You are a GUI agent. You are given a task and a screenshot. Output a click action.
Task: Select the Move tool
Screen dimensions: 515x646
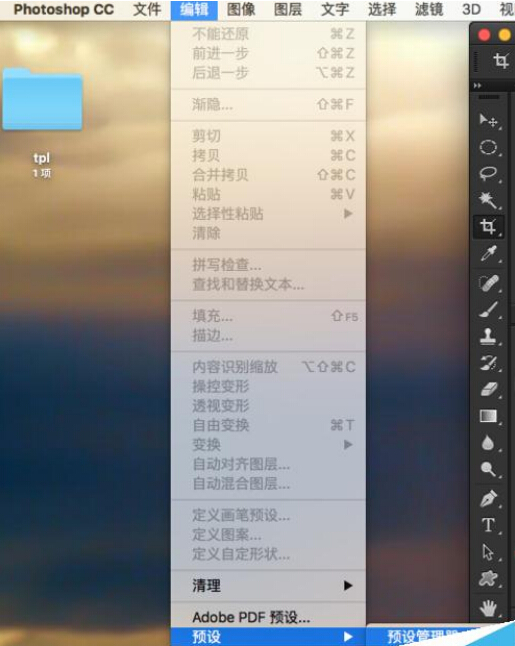(x=488, y=120)
